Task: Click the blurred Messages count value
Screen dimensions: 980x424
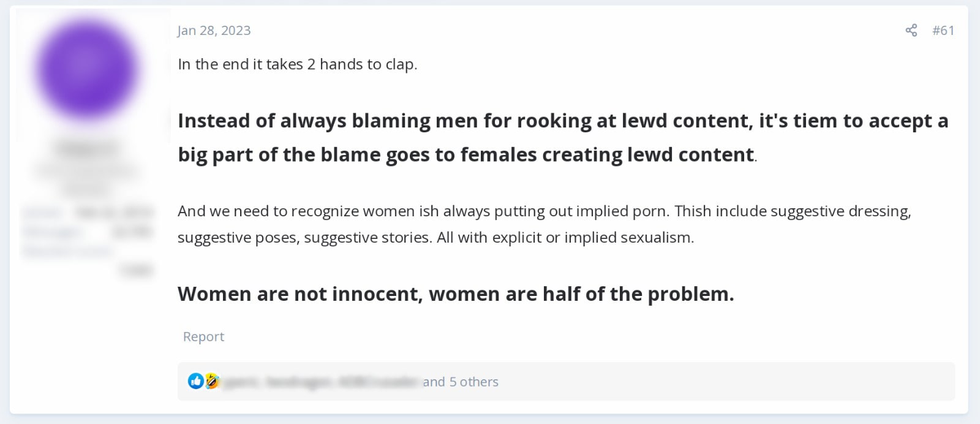Action: pos(132,232)
